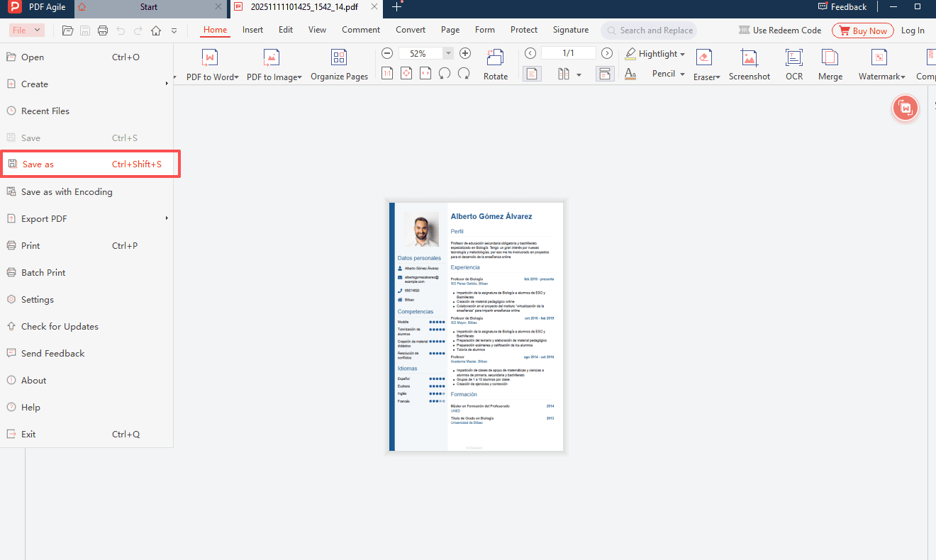Viewport: 936px width, 560px height.
Task: Open the OCR tool
Action: tap(793, 62)
